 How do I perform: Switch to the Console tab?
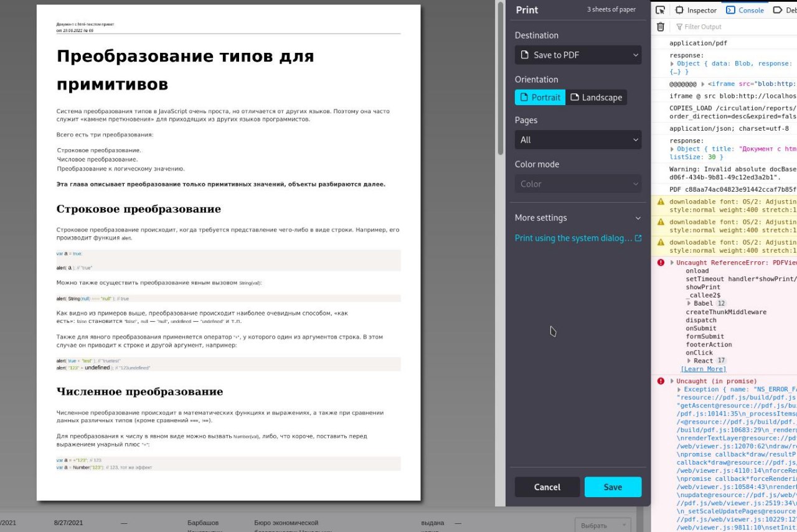pos(745,10)
